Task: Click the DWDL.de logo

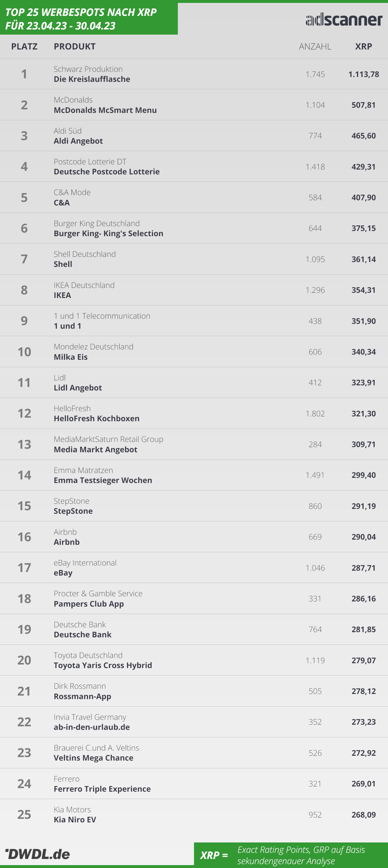Action: point(38,854)
